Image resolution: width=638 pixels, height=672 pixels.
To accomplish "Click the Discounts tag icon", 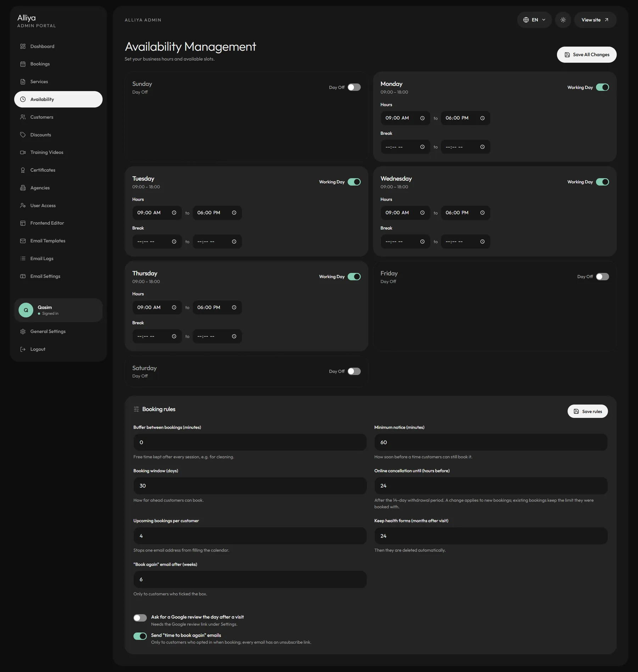I will [x=23, y=135].
